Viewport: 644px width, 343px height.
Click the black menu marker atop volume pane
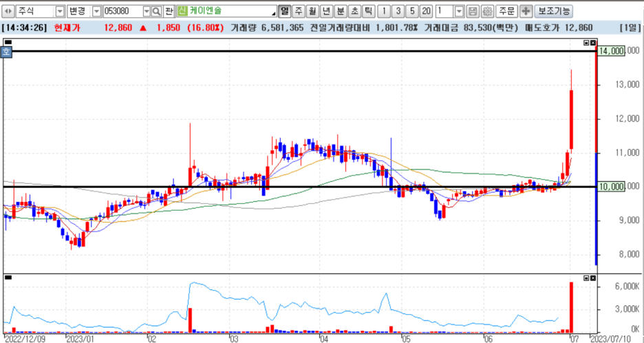[9, 278]
